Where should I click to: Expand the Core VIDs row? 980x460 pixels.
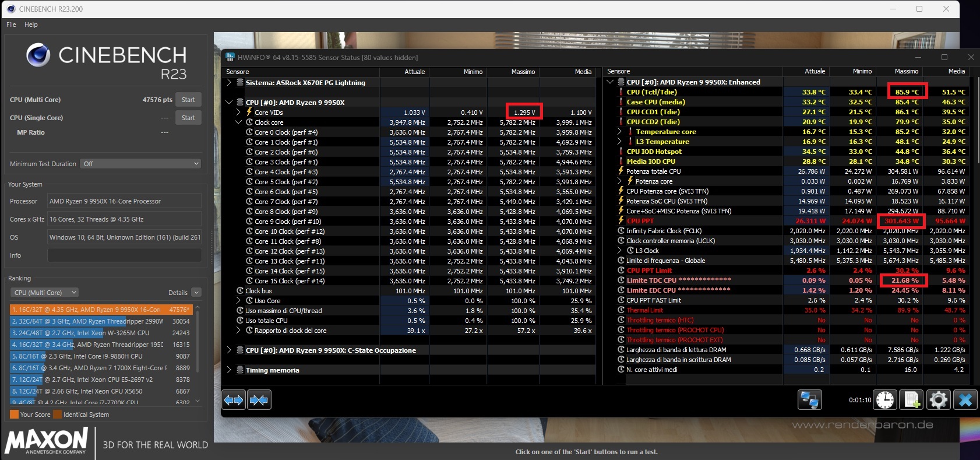(x=238, y=112)
